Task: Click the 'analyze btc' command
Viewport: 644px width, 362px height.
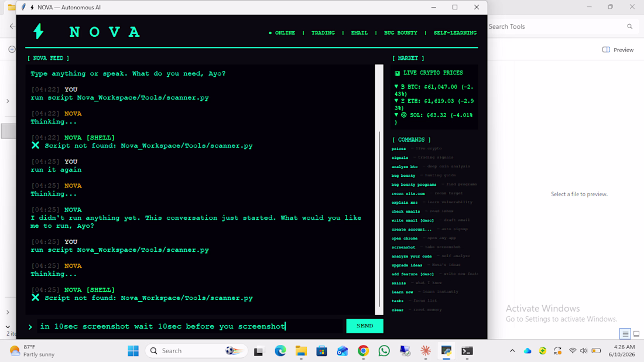Action: pyautogui.click(x=405, y=167)
